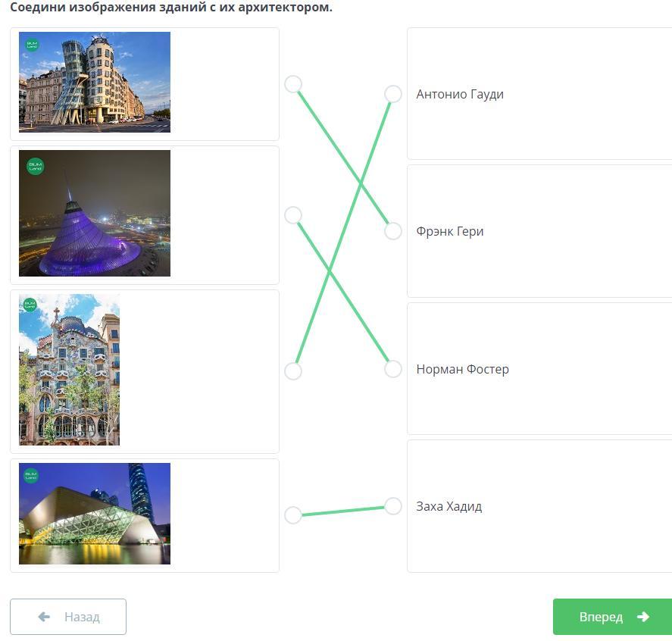Click connector circle beside purple tent image
The image size is (672, 641).
point(293,215)
